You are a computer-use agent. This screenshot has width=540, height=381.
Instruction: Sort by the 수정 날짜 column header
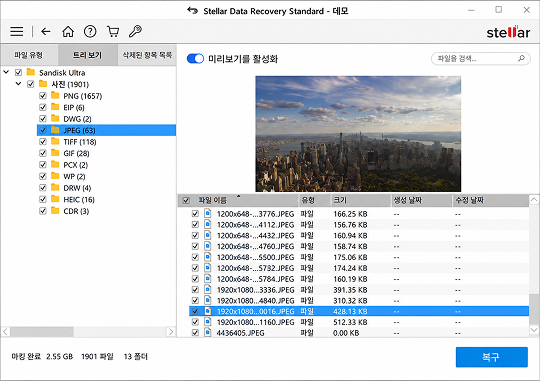coord(490,200)
